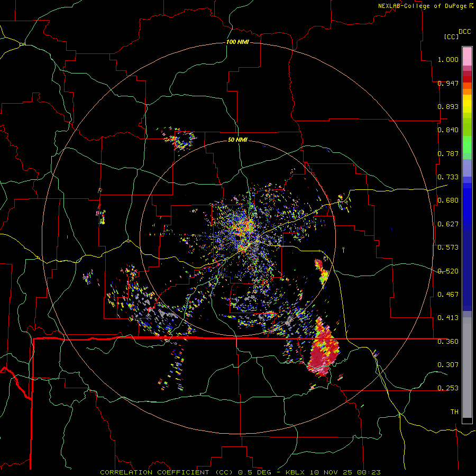Click the 0.360 scale value

pyautogui.click(x=448, y=342)
